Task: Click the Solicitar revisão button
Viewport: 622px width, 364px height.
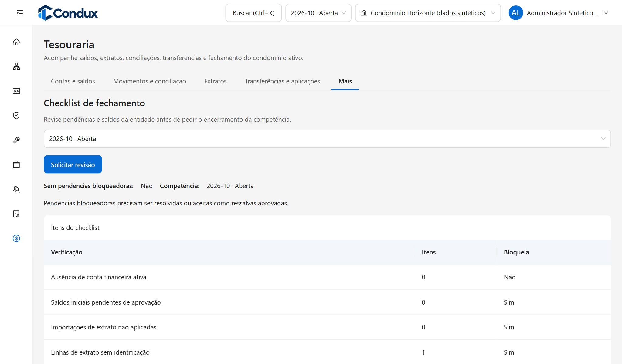Action: pos(73,164)
